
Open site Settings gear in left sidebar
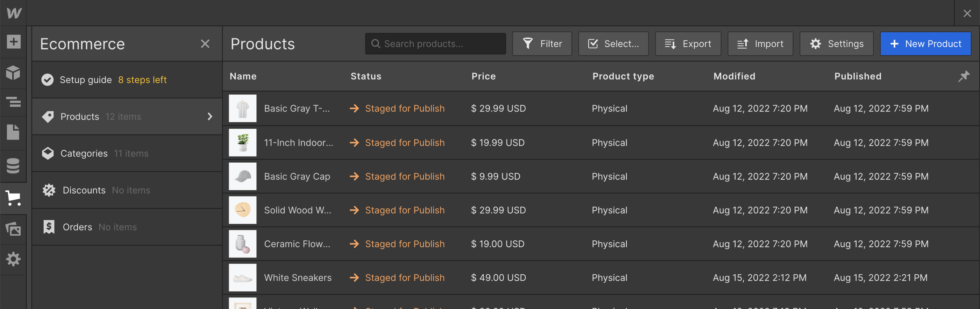13,259
